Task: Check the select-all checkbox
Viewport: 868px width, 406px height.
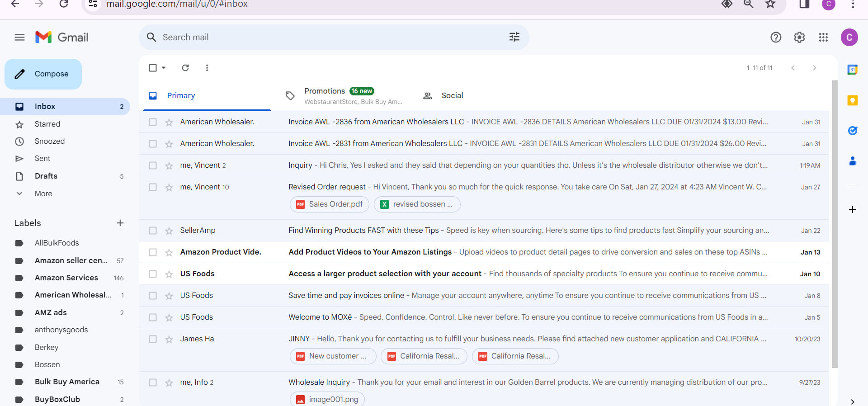Action: click(x=153, y=68)
